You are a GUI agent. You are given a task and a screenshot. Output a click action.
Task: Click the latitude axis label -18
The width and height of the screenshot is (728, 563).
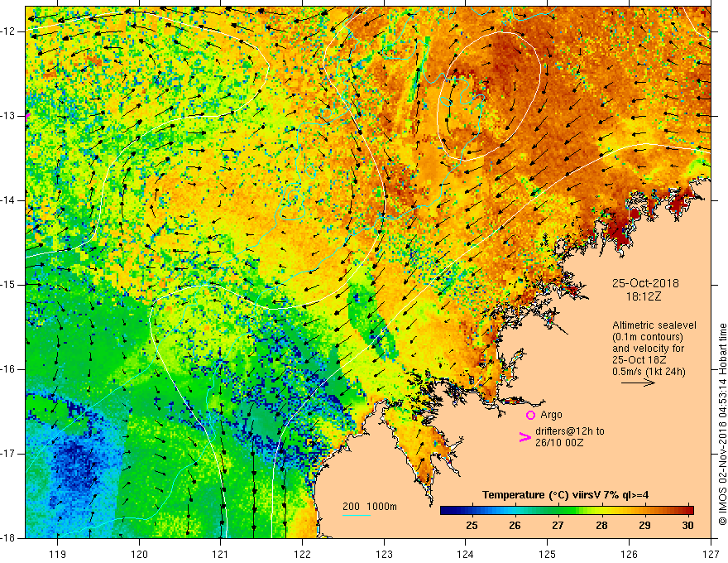click(x=9, y=538)
